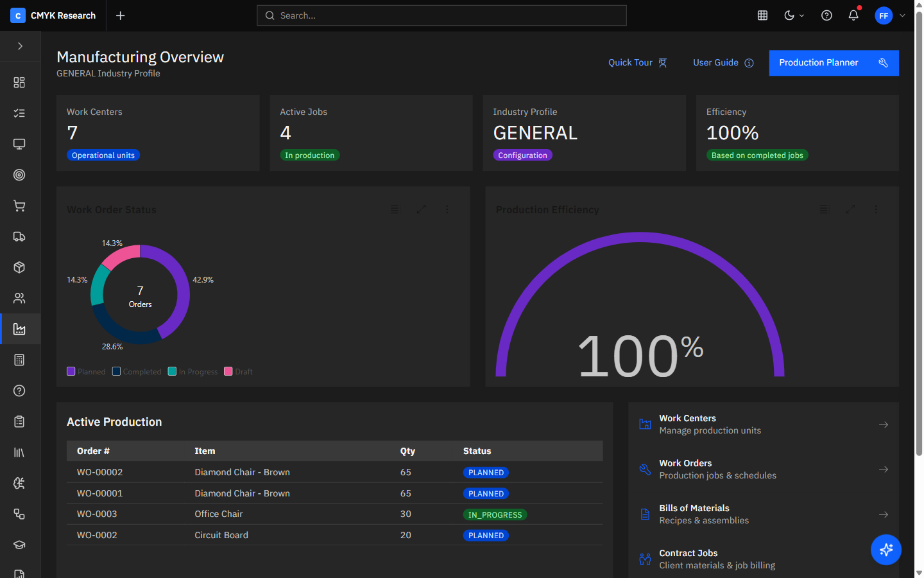This screenshot has height=578, width=924.
Task: Open Bills of Materials quick link
Action: [x=764, y=514]
